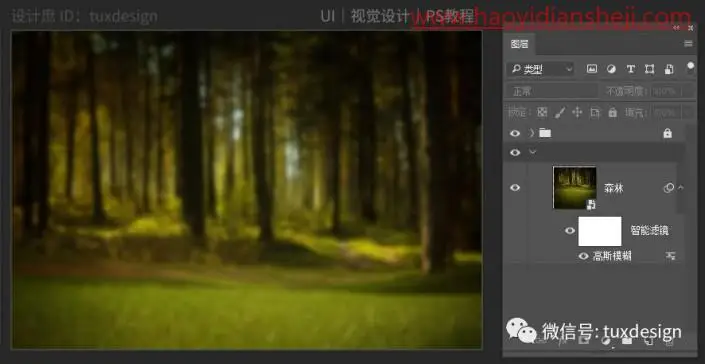Select the 森林 layer name
This screenshot has height=364, width=705.
pos(614,188)
